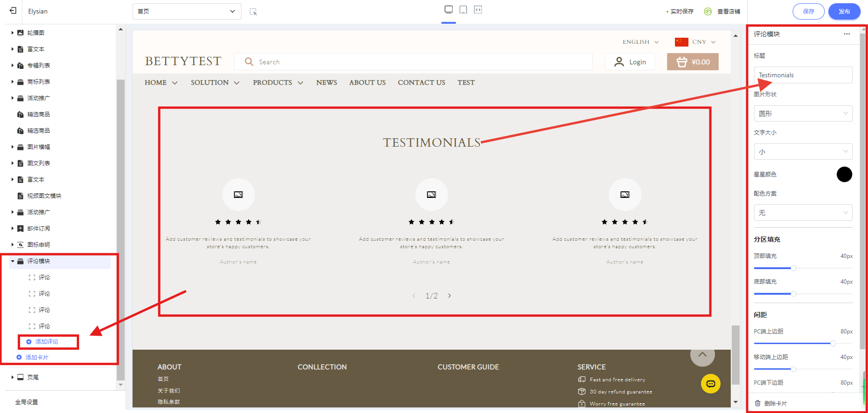868x413 pixels.
Task: Collapse the 评论模块 tree section
Action: pos(13,261)
